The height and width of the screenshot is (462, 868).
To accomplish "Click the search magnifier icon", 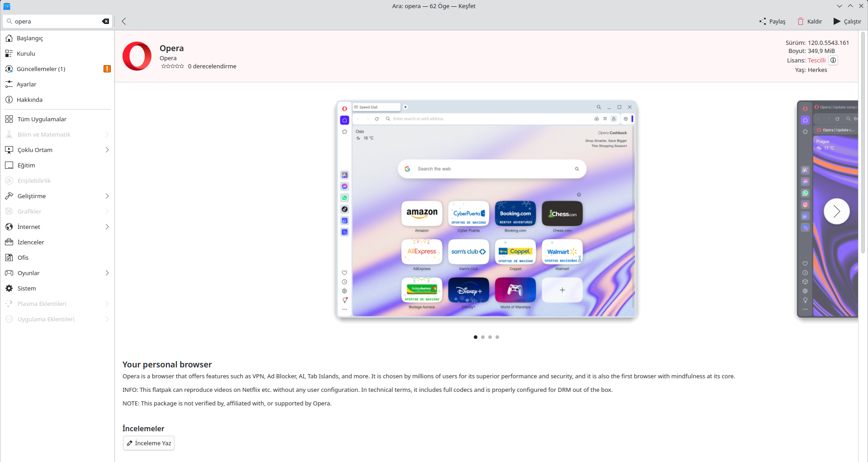I will pos(9,21).
